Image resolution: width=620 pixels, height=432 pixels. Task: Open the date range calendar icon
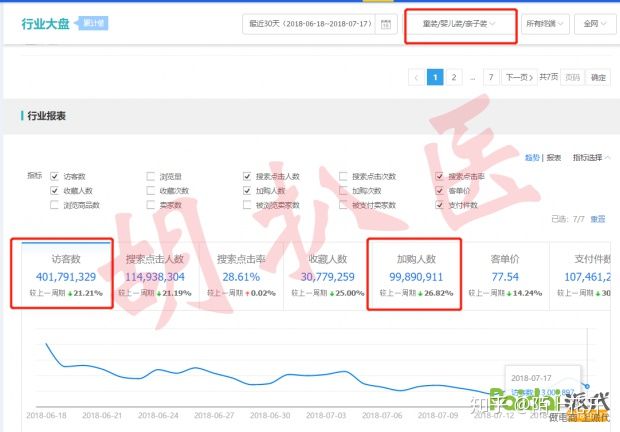click(x=385, y=24)
